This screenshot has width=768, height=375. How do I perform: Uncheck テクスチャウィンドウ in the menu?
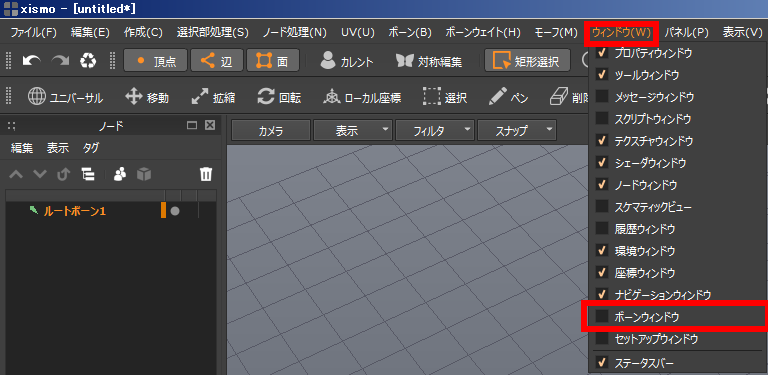(677, 141)
